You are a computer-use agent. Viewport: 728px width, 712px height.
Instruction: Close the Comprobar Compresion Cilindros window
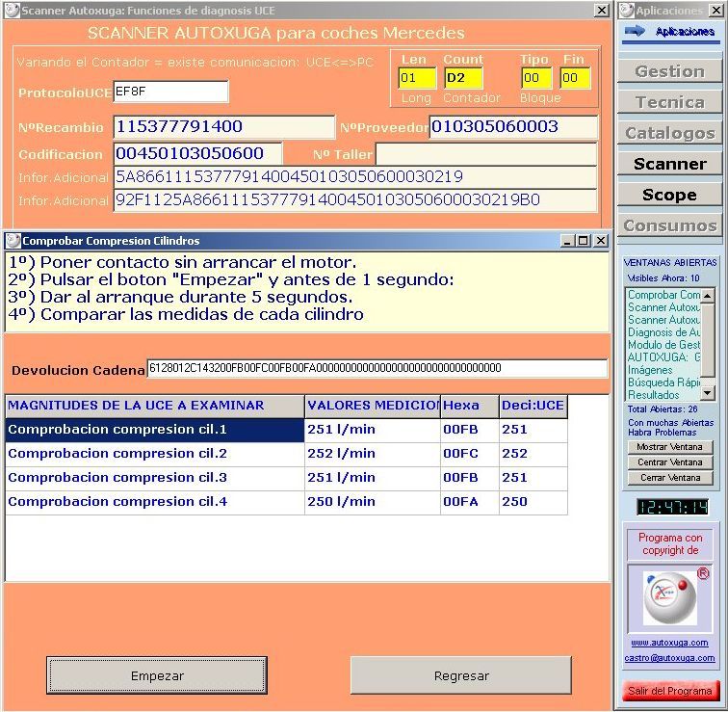(601, 241)
